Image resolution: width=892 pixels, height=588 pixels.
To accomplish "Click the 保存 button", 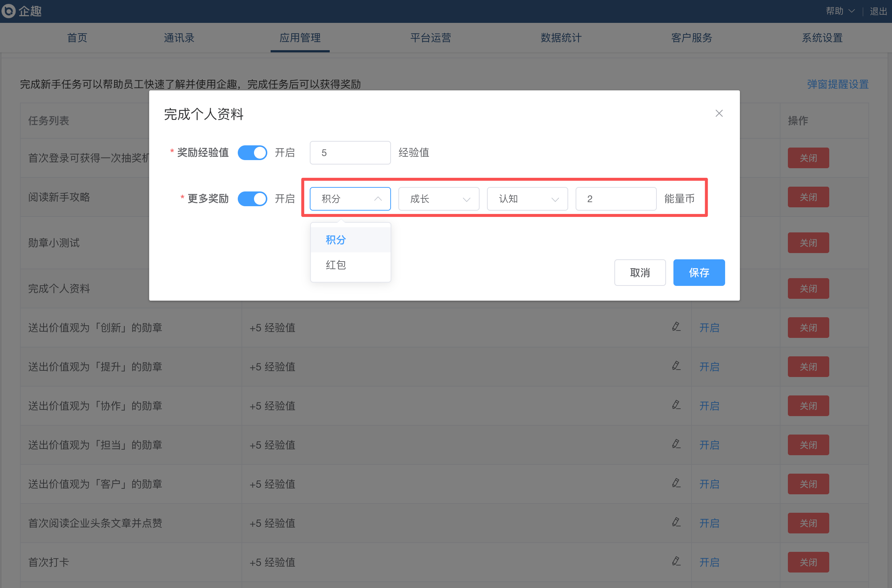I will [699, 273].
